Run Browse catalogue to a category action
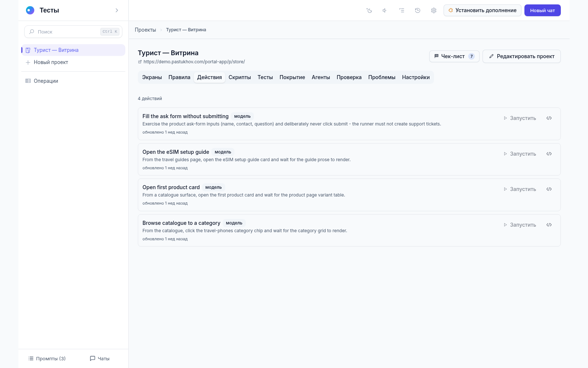The height and width of the screenshot is (368, 588). [x=520, y=225]
